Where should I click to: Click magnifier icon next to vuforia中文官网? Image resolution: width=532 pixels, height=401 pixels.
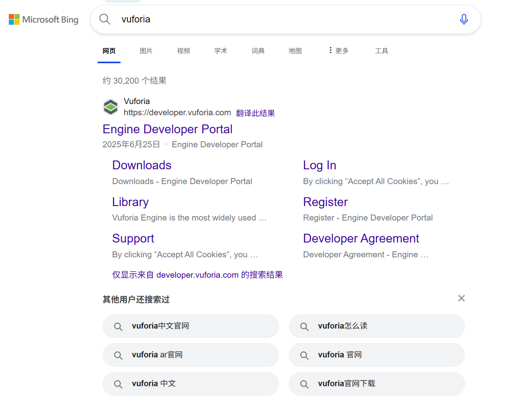coord(118,327)
